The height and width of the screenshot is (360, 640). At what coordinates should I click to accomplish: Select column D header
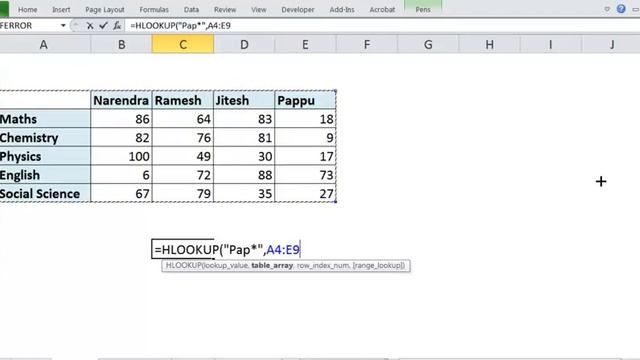244,44
